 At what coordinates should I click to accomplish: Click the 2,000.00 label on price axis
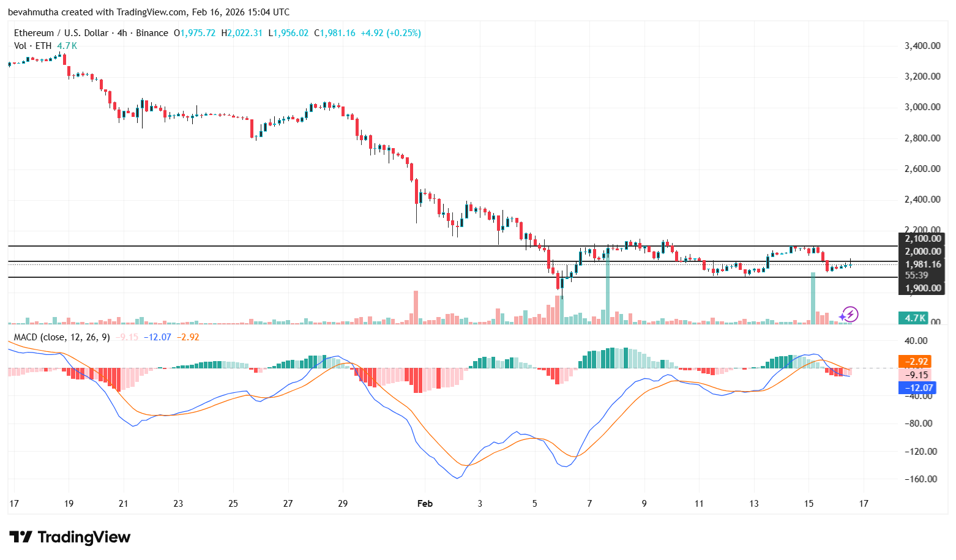tap(922, 251)
